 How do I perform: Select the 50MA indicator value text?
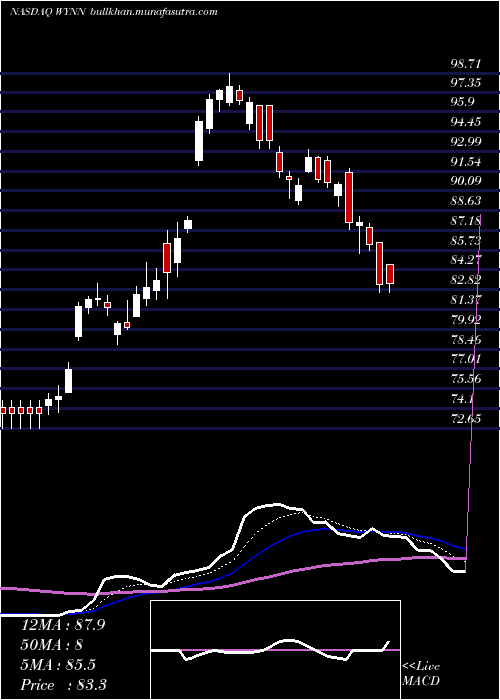51,645
